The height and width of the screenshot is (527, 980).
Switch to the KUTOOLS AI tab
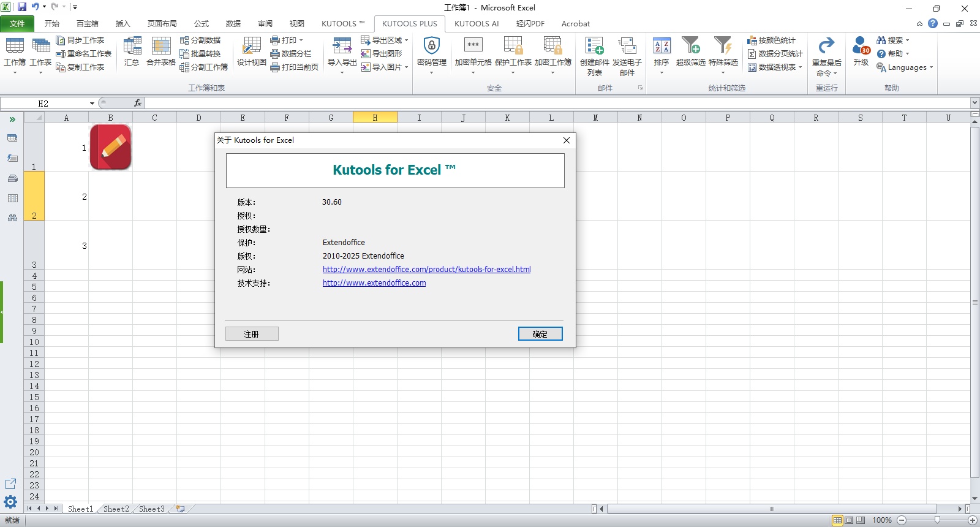(x=477, y=24)
